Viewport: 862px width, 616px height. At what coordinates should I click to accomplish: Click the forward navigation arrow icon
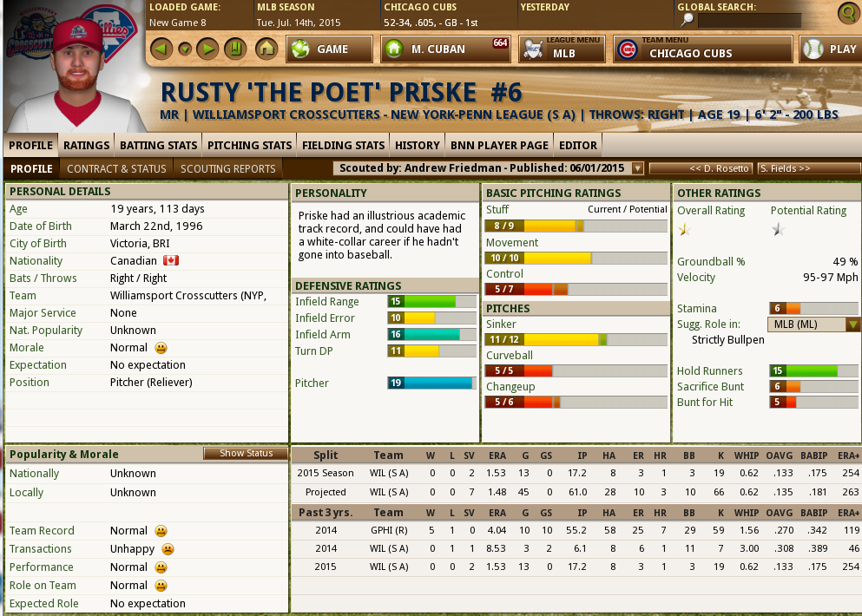[207, 49]
